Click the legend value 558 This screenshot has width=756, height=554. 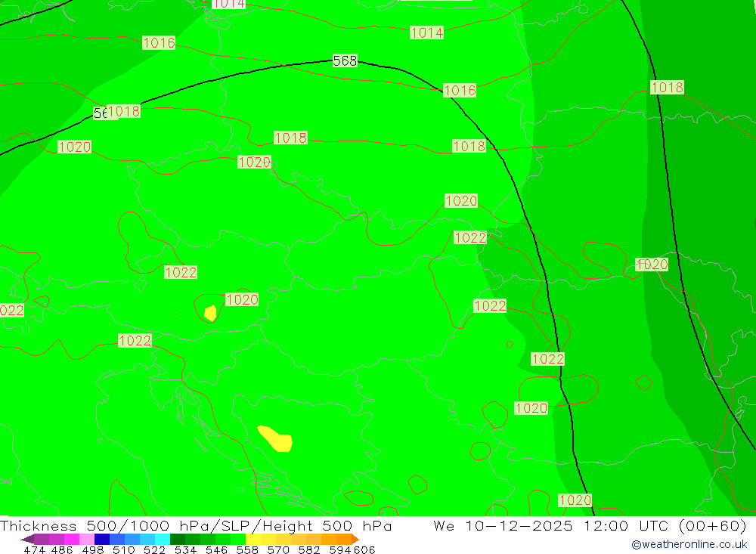247,549
